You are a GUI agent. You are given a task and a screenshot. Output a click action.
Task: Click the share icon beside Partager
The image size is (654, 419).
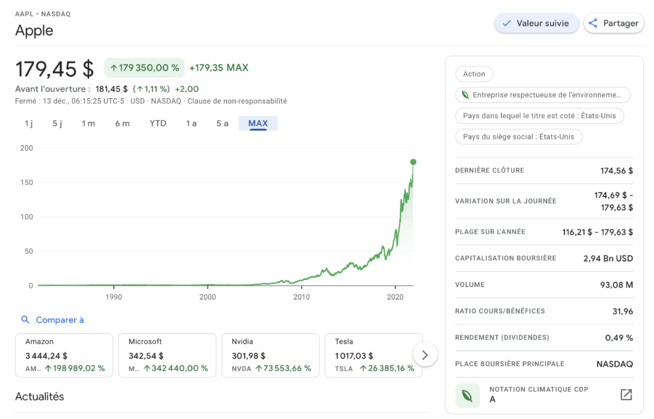coord(593,23)
